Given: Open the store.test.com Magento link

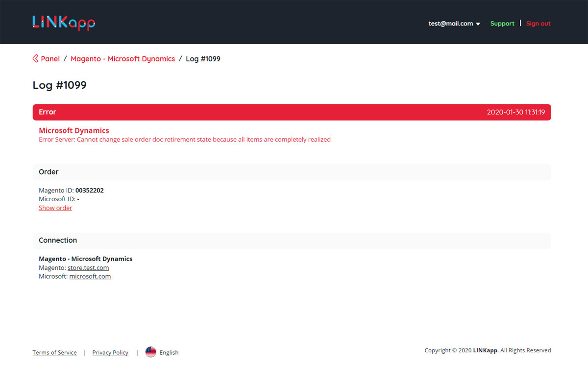Looking at the screenshot, I should tap(88, 268).
